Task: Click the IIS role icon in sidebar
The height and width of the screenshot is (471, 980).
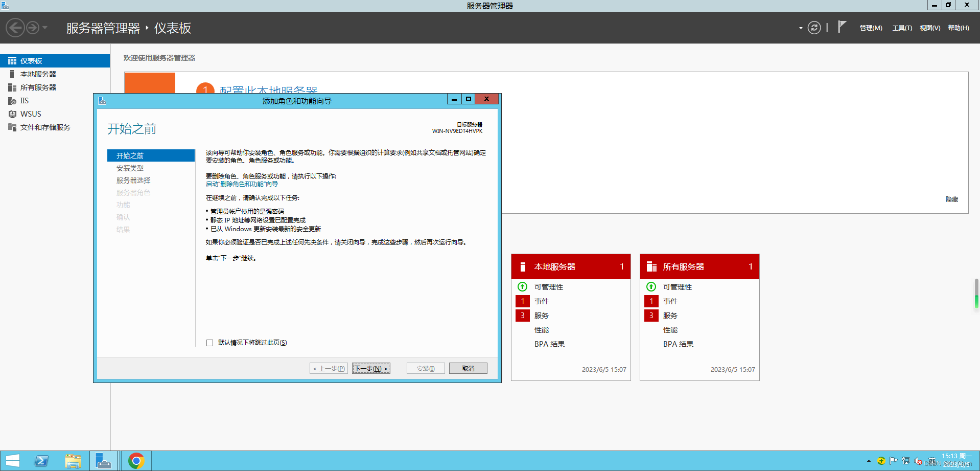Action: pos(12,101)
